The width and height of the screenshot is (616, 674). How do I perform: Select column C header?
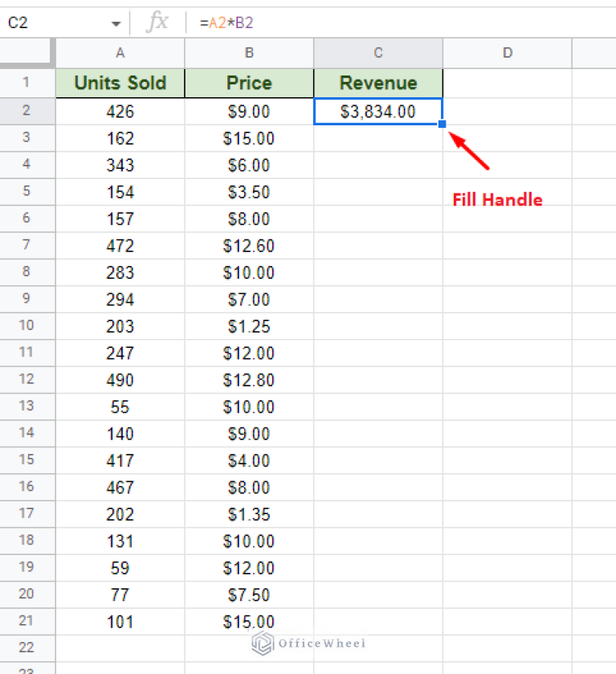pos(378,53)
